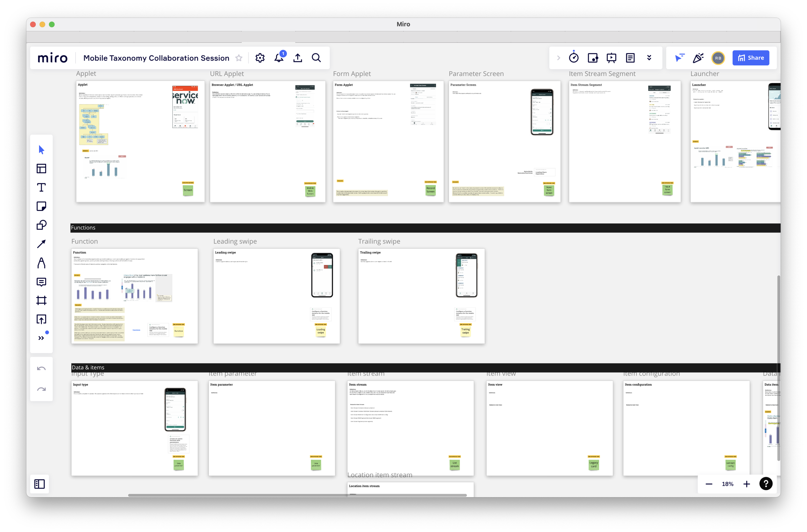Viewport: 807px width, 532px height.
Task: Select the Pen drawing tool
Action: click(x=41, y=263)
